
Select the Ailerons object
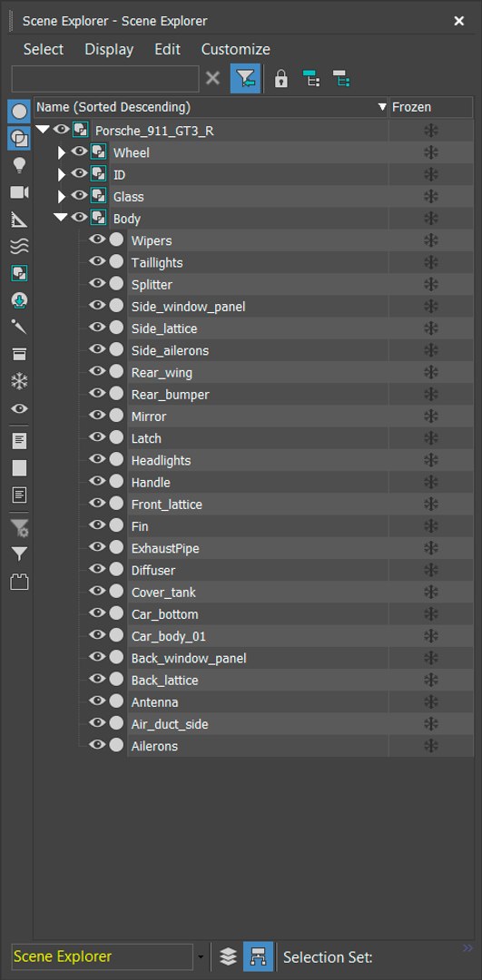tap(154, 746)
